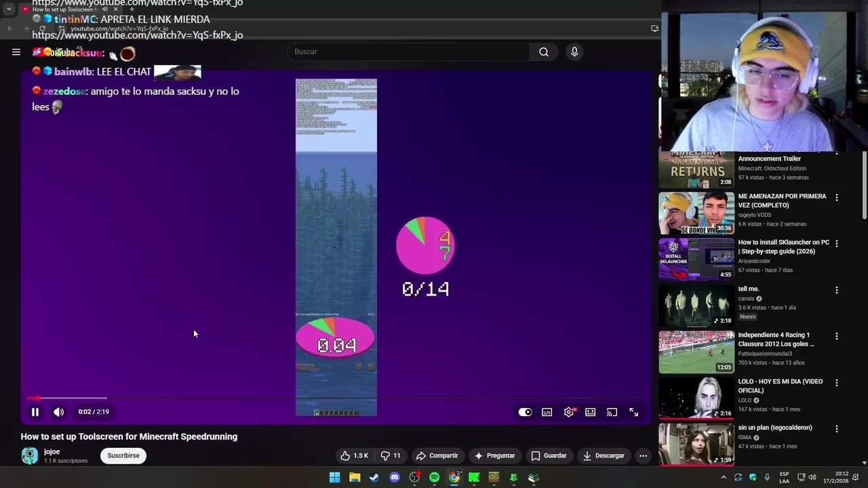The height and width of the screenshot is (488, 868).
Task: Click the browser back arrow
Action: [9, 28]
